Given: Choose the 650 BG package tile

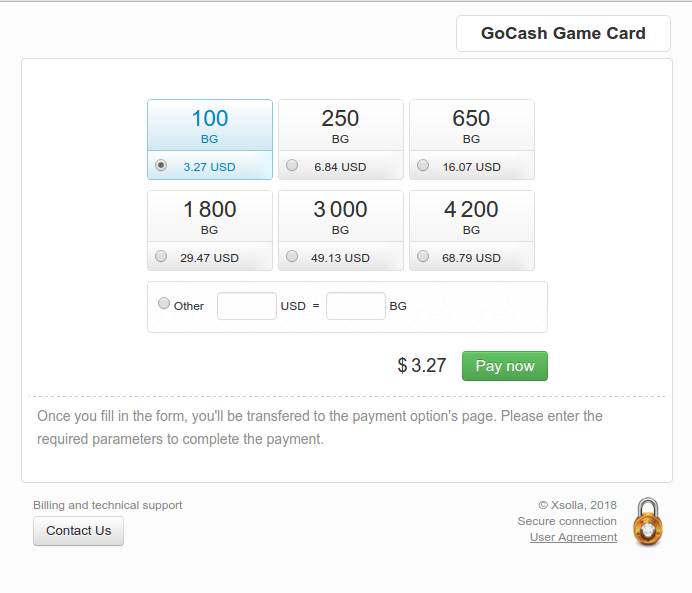Looking at the screenshot, I should 472,139.
